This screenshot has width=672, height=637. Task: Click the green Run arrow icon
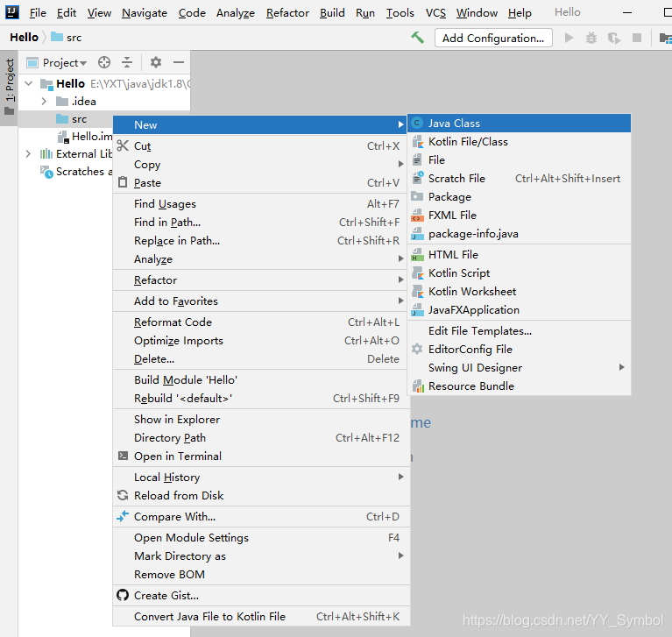point(569,38)
